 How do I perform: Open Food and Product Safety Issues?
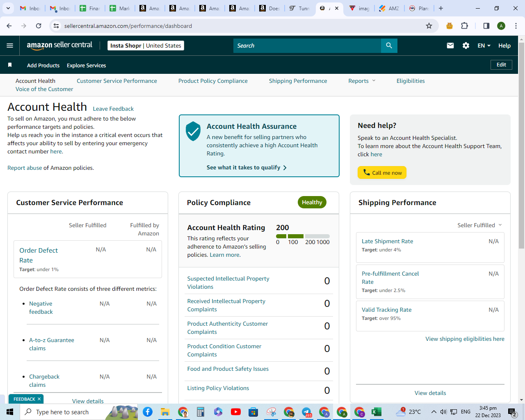point(228,369)
